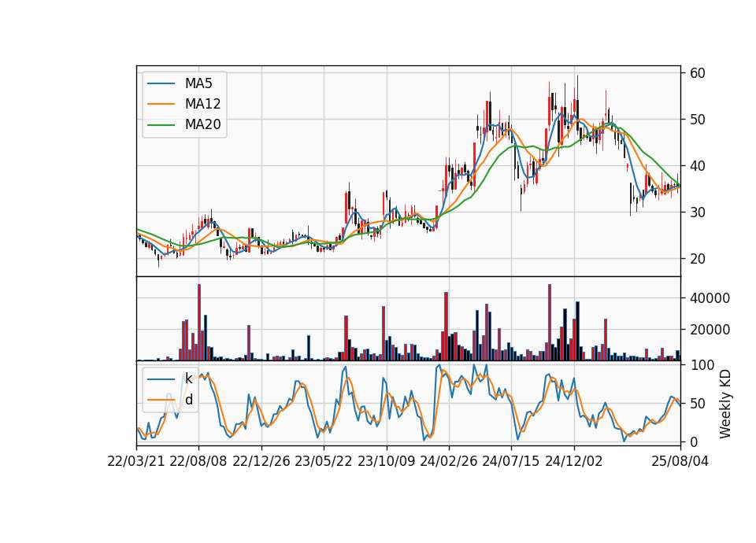
Task: Click the k legend label in KD panel
Action: 188,379
